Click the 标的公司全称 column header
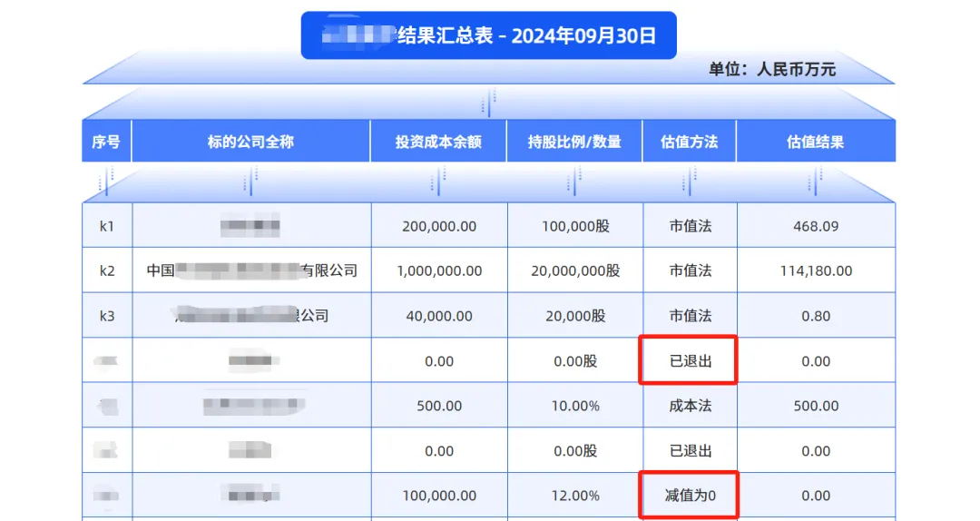980x521 pixels. tap(250, 143)
